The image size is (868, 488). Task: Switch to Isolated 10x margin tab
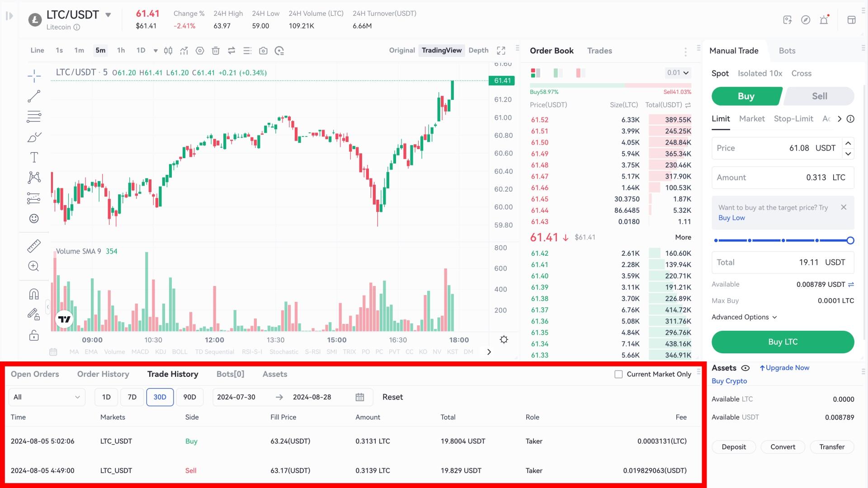point(760,73)
